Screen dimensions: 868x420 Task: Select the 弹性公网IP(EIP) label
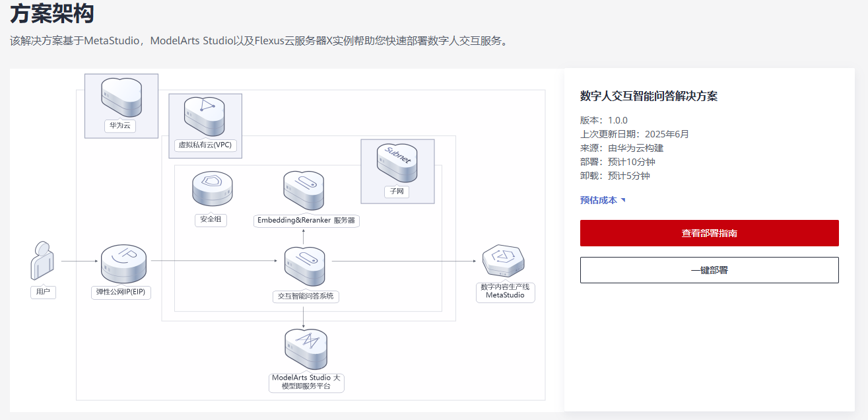pyautogui.click(x=121, y=292)
